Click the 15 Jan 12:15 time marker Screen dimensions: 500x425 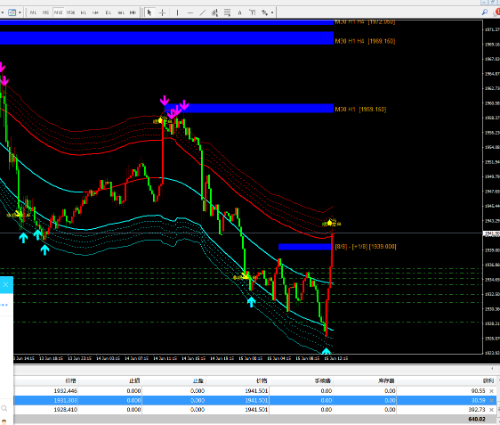[336, 358]
